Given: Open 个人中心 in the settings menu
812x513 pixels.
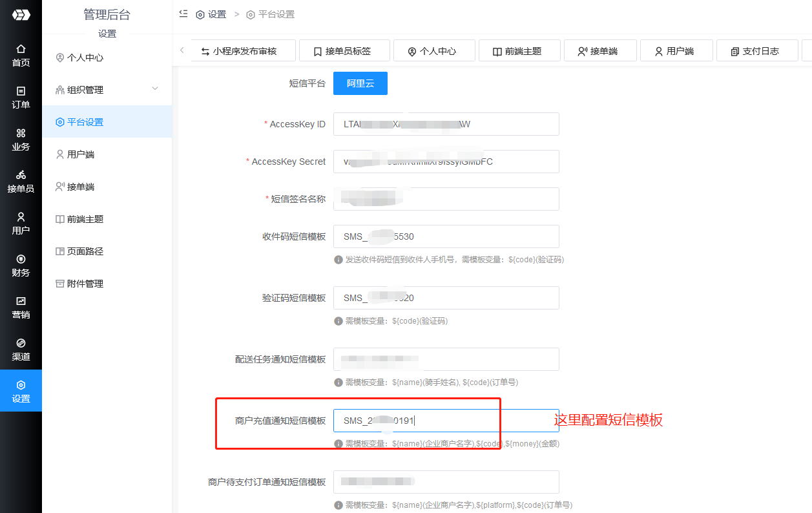Looking at the screenshot, I should coord(107,58).
